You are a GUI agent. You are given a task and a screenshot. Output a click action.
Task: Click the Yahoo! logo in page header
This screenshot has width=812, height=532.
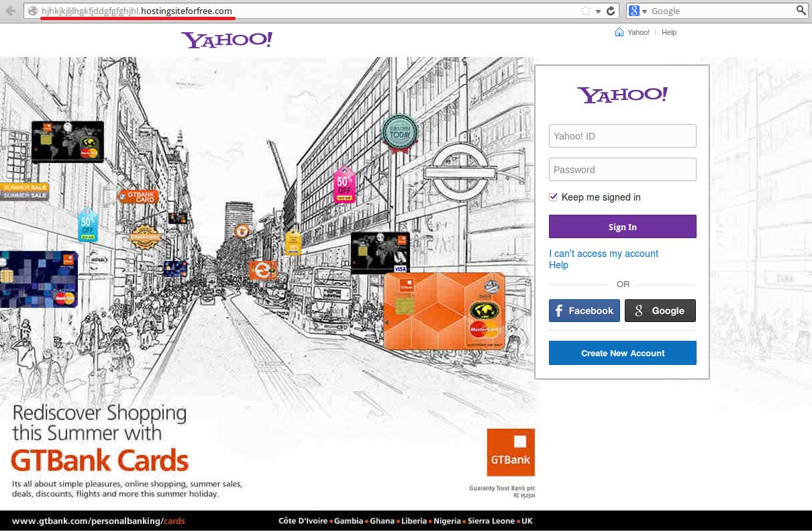[227, 40]
